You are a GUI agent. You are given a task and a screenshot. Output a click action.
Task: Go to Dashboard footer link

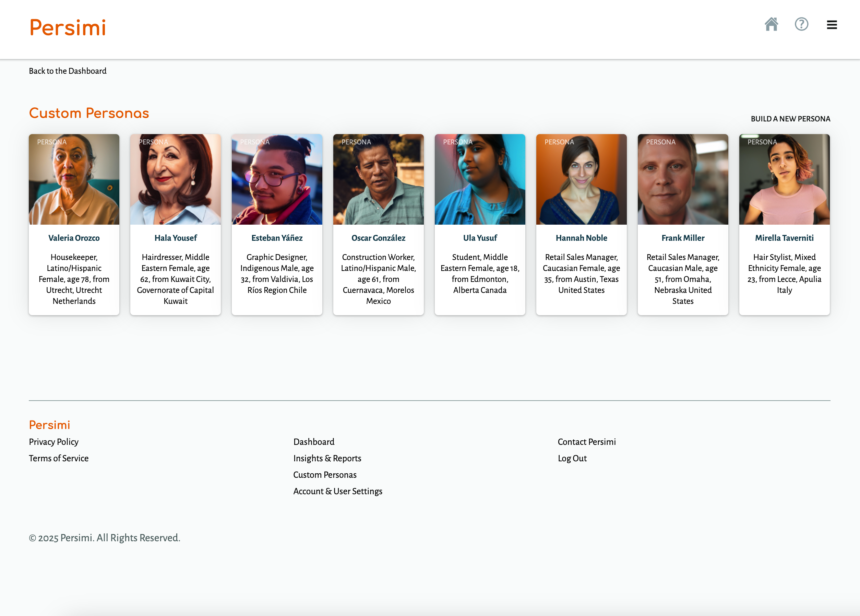[314, 442]
